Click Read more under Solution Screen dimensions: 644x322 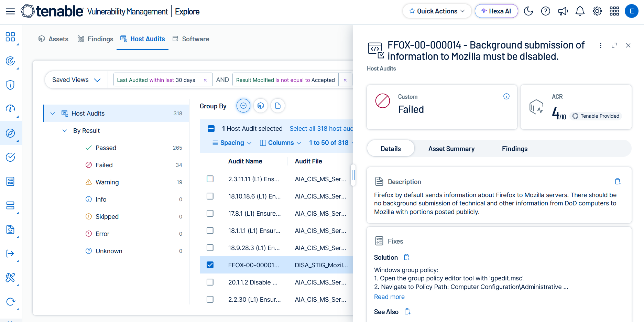point(389,297)
